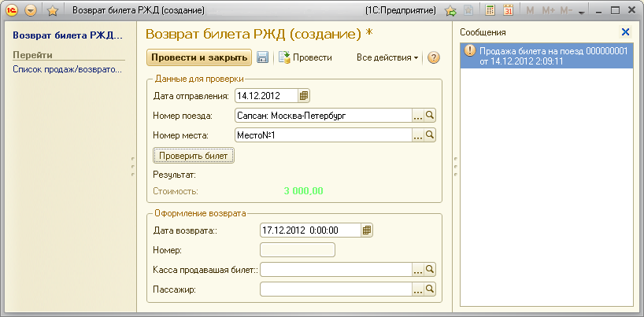Open selection ellipsis for Номер места

click(418, 135)
